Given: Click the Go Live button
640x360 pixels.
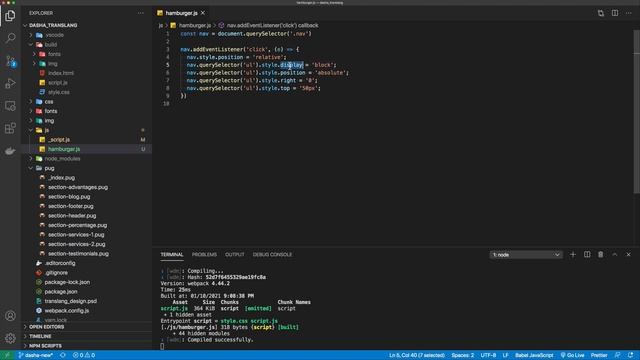Looking at the screenshot, I should [572, 355].
